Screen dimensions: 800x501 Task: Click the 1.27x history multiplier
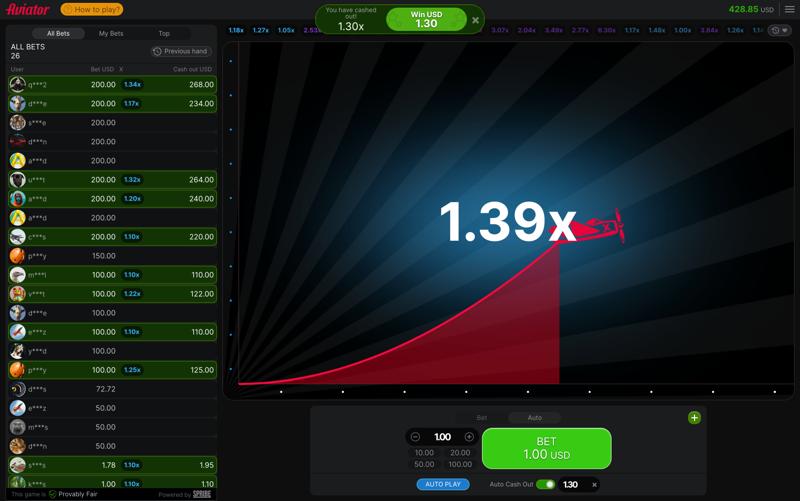point(261,30)
